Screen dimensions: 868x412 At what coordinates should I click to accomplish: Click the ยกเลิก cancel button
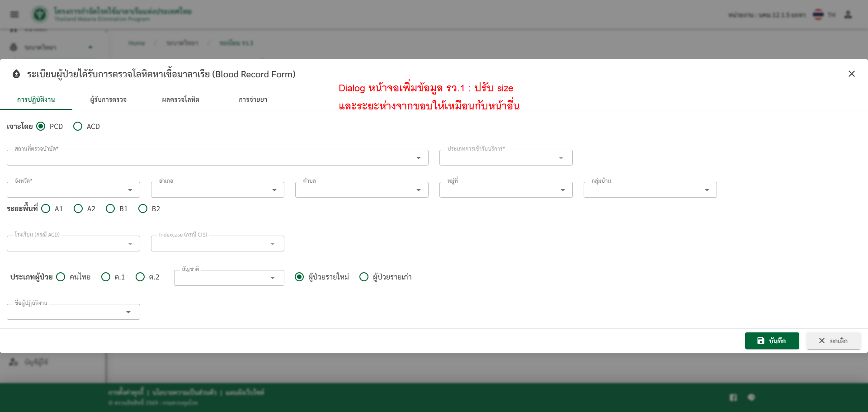coord(833,341)
